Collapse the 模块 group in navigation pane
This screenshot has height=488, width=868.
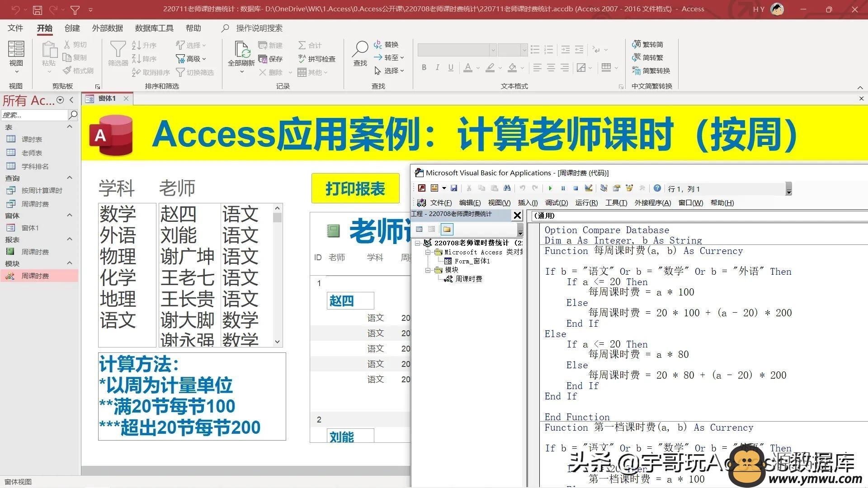coord(70,263)
